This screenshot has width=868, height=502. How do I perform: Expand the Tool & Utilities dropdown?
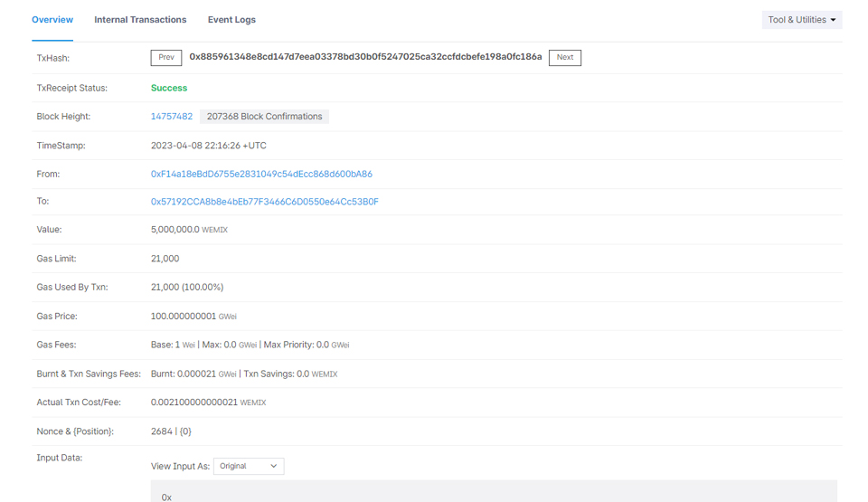coord(801,20)
